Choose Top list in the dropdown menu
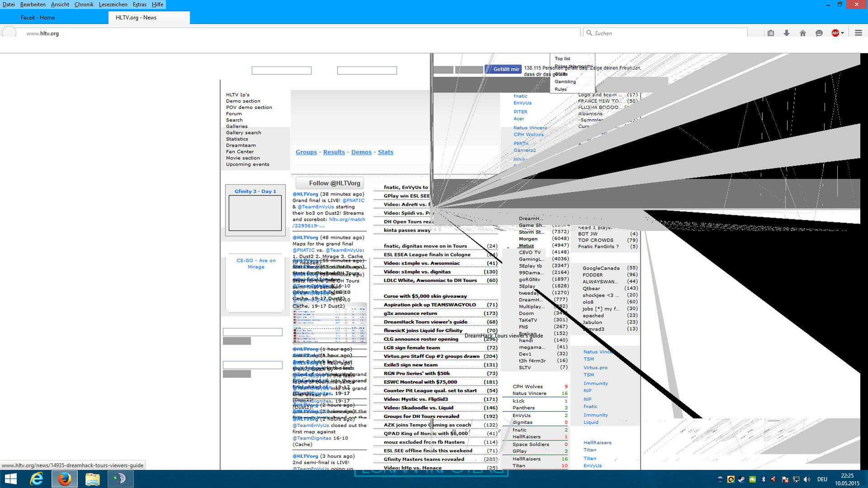 click(562, 59)
